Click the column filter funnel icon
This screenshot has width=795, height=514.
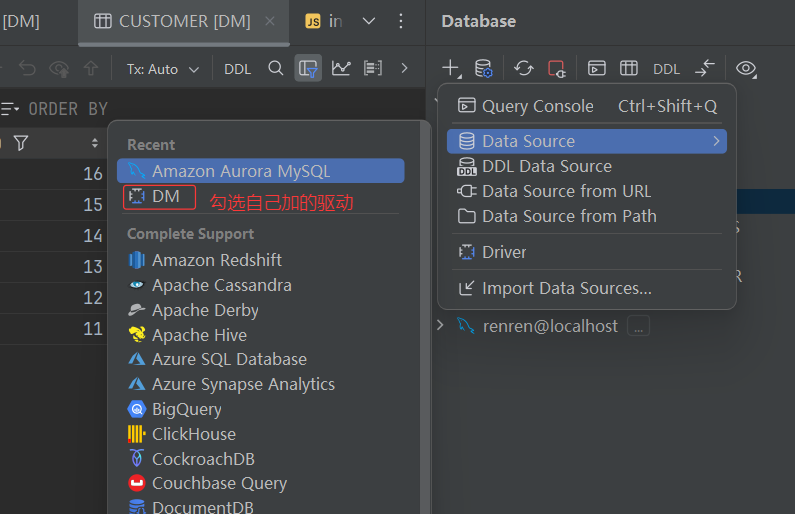[x=21, y=143]
